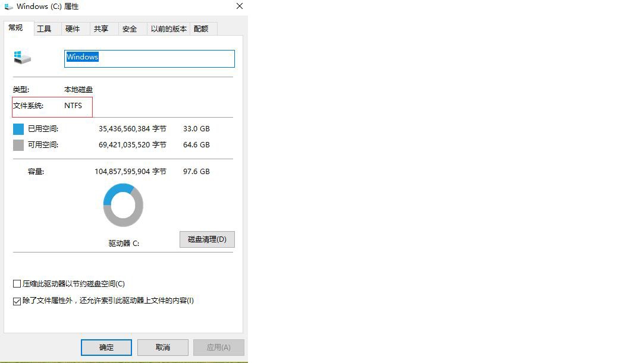Open the 配额 tab

[201, 29]
